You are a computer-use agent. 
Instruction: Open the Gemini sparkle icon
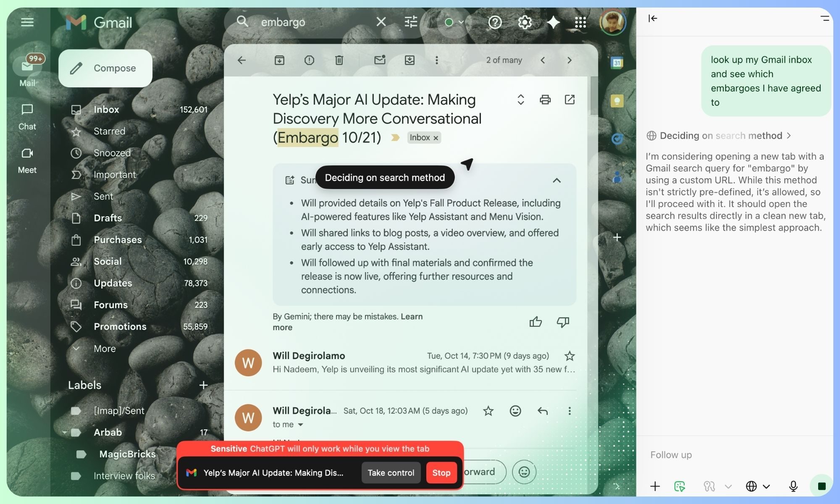(x=553, y=22)
